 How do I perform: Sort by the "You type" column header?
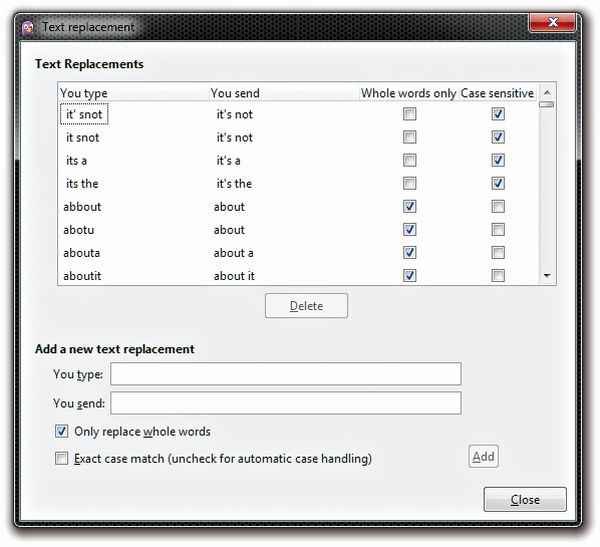pos(84,93)
